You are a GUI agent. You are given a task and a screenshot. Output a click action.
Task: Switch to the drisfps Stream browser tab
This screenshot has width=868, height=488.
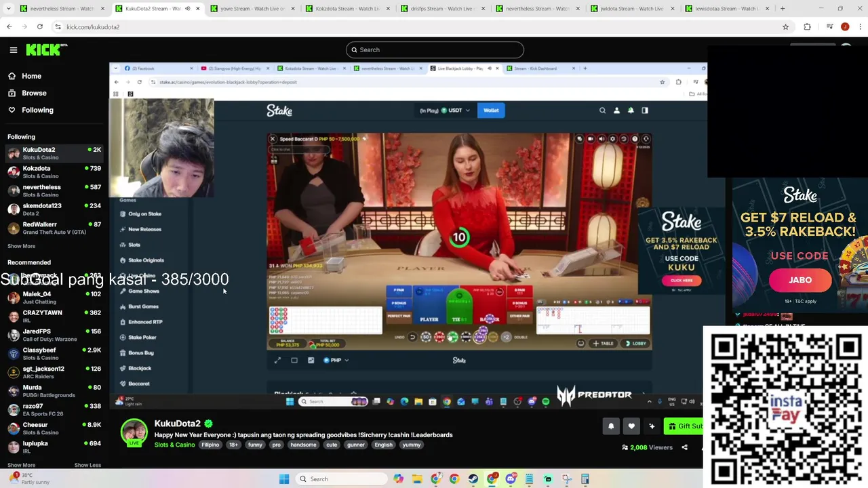(x=441, y=9)
